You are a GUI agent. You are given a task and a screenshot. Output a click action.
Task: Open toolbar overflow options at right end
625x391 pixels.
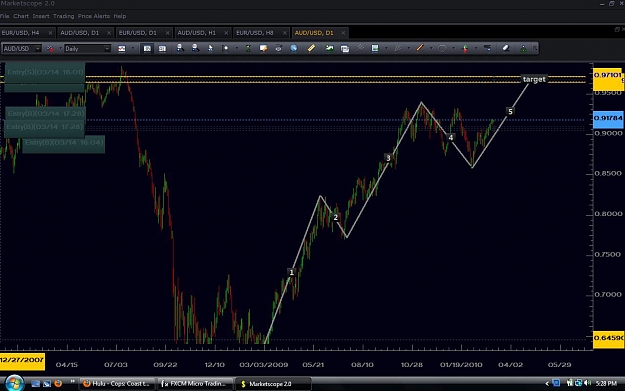535,49
